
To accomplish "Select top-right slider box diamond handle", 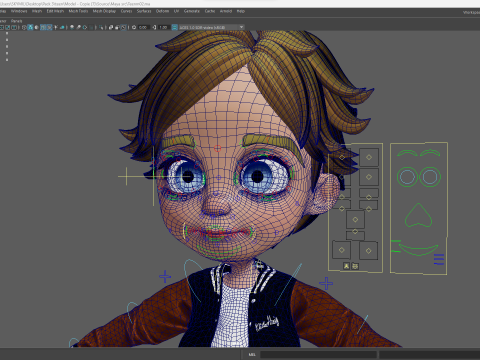I will (x=369, y=157).
